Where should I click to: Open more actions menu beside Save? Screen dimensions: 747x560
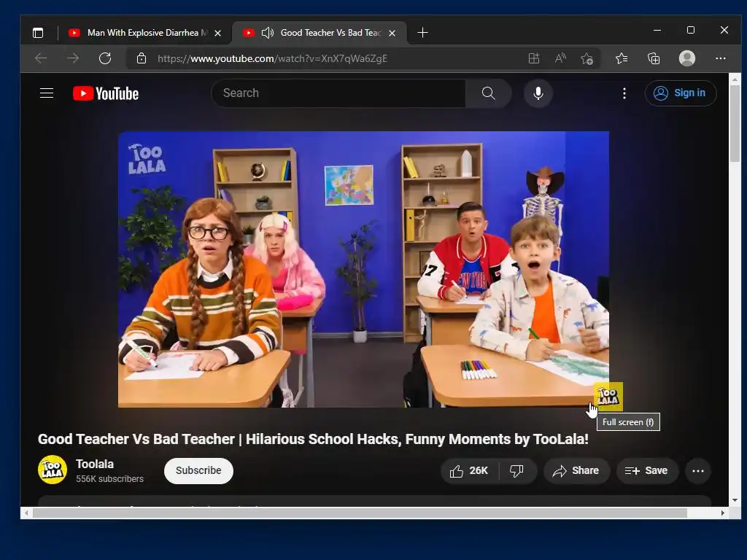(x=698, y=471)
